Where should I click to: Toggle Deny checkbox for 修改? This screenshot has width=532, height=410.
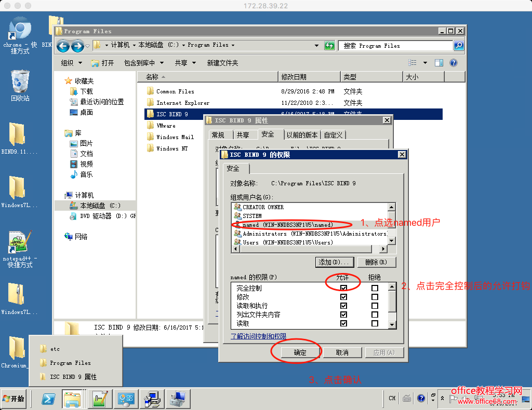pos(375,297)
